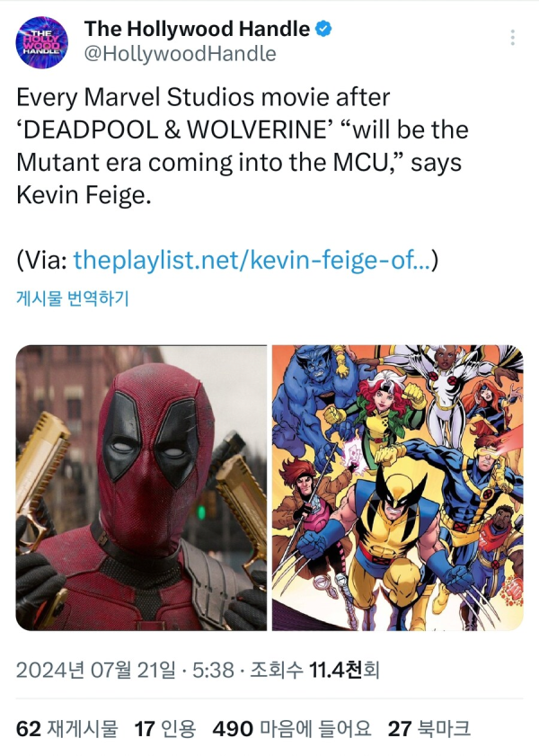
Task: Open the X-Men comic artwork thumbnail
Action: coord(397,487)
